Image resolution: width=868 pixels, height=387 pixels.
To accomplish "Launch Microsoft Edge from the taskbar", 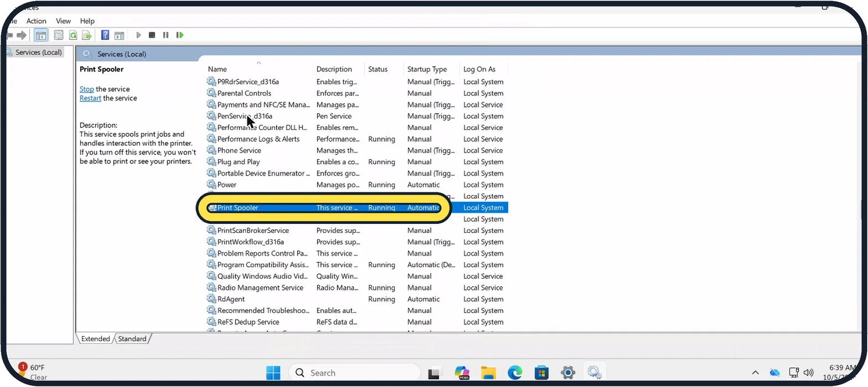I will [x=515, y=373].
